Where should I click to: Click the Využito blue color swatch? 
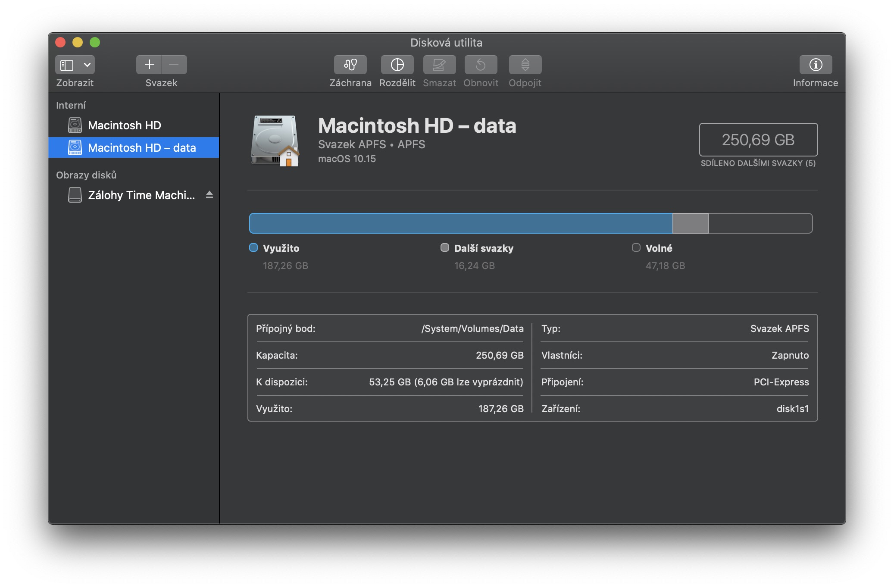pos(253,247)
